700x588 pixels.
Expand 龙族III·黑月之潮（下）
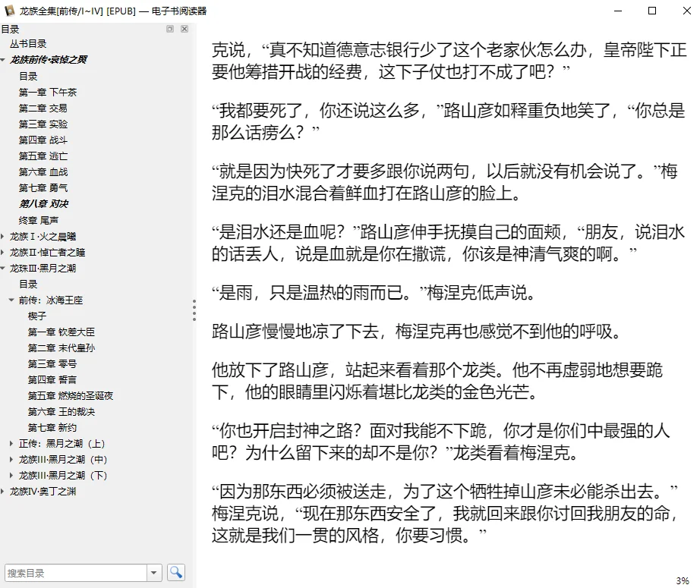(11, 476)
